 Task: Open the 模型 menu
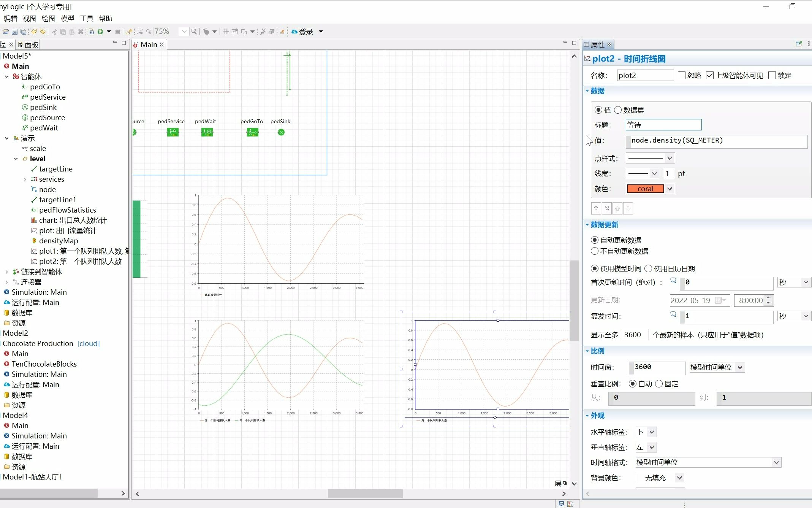coord(66,17)
